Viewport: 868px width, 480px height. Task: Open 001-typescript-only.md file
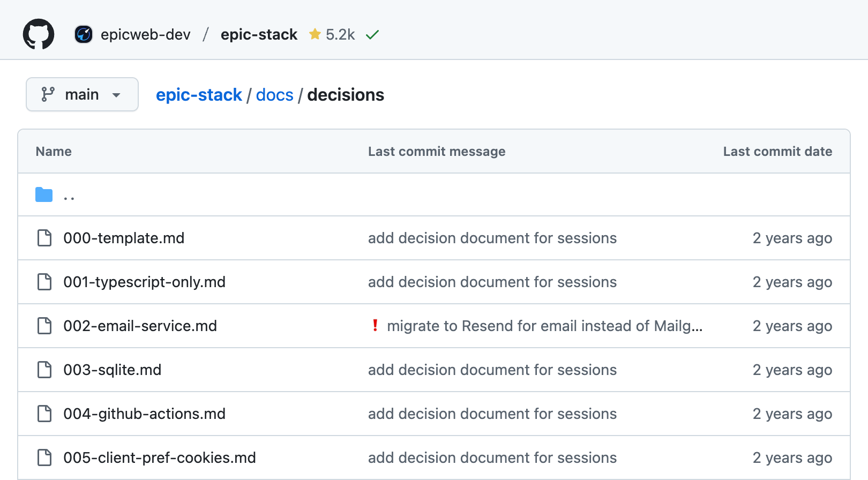144,282
